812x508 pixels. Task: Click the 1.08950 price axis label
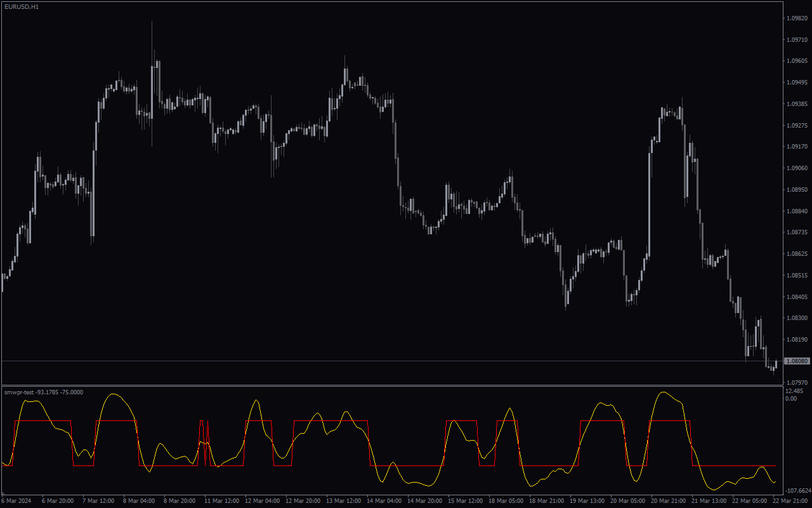(797, 190)
